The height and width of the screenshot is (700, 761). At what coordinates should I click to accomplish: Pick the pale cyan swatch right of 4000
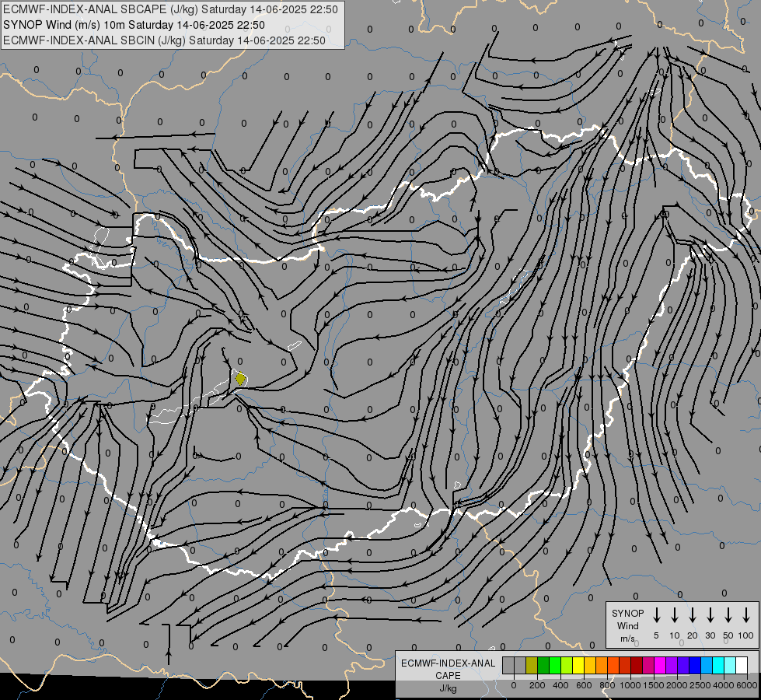click(730, 665)
